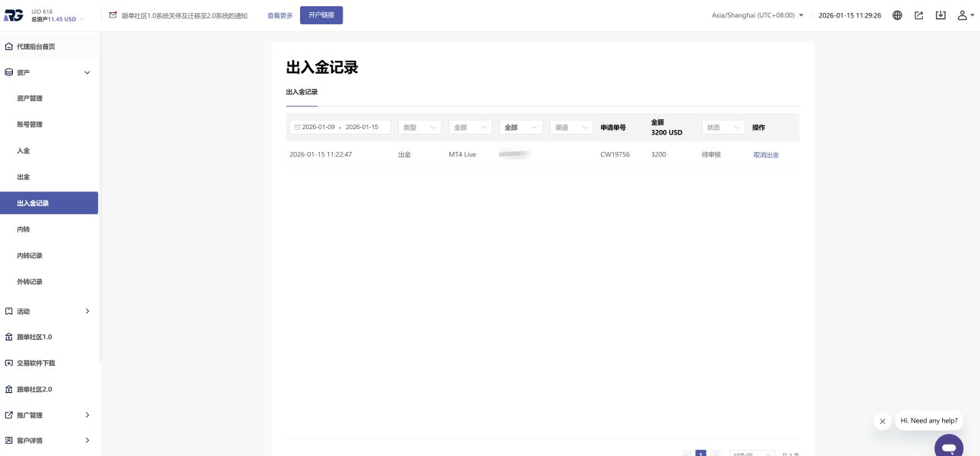Click the share/export arrow icon in header
The width and height of the screenshot is (980, 456).
tap(918, 15)
